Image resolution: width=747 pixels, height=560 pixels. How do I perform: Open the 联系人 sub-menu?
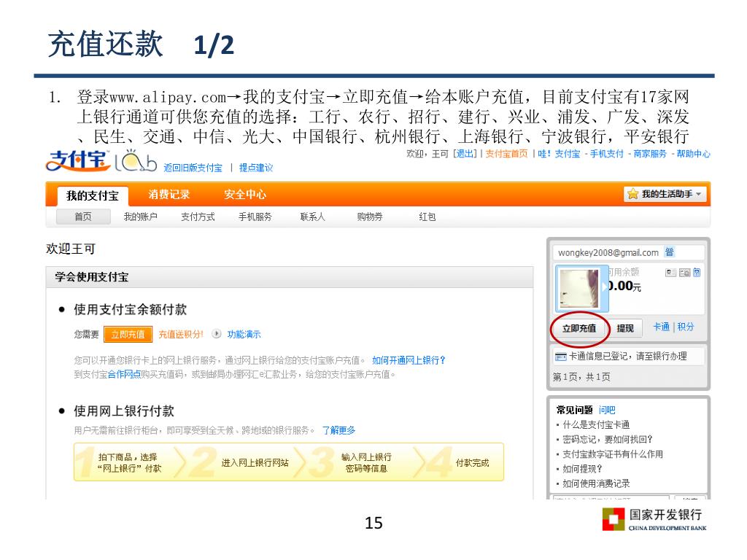point(312,217)
